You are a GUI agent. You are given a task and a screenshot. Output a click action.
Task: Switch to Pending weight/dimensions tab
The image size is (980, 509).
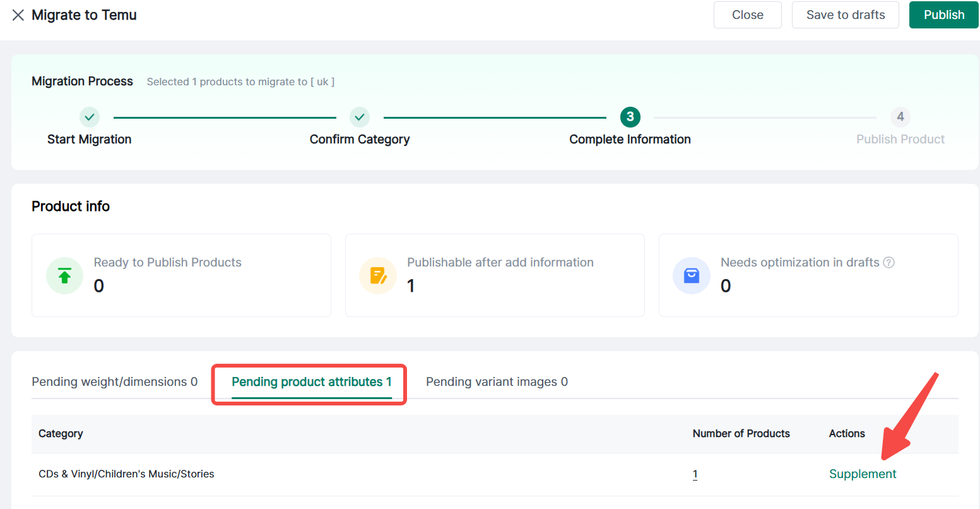click(x=114, y=382)
